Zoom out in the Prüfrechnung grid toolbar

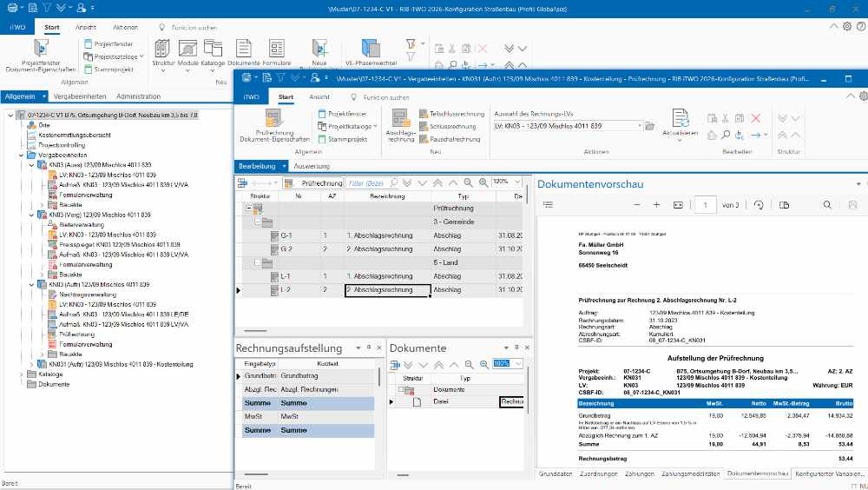pyautogui.click(x=469, y=182)
